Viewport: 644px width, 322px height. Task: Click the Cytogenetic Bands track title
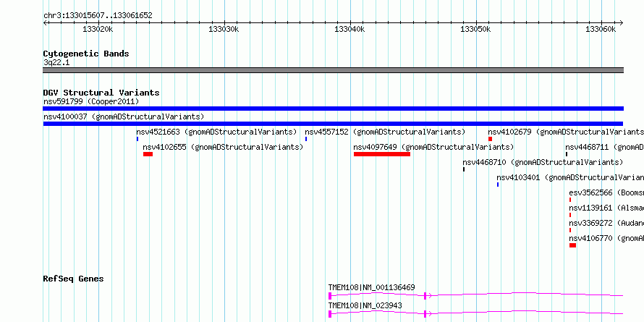click(x=86, y=54)
